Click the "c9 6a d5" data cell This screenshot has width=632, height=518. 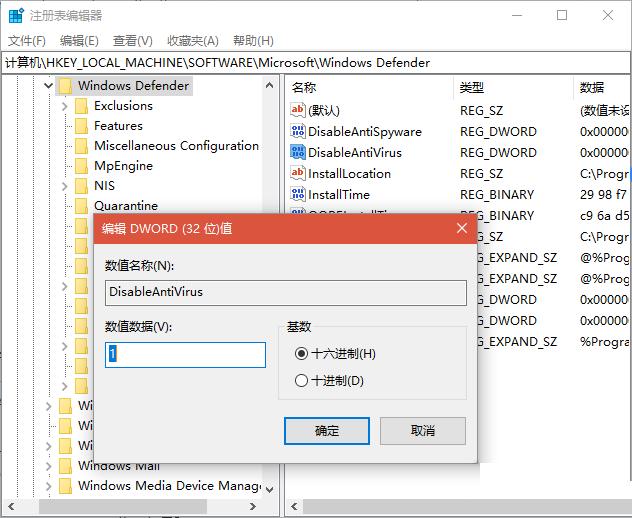click(604, 216)
